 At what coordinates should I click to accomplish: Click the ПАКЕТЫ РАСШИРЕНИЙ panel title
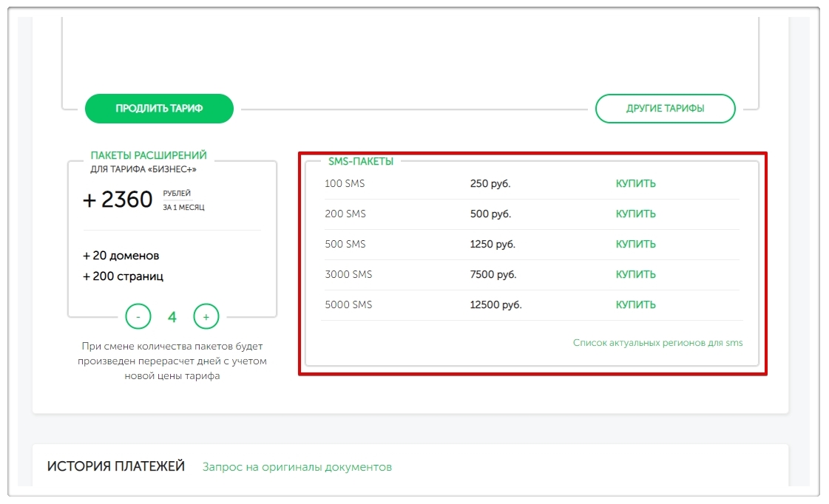(149, 156)
